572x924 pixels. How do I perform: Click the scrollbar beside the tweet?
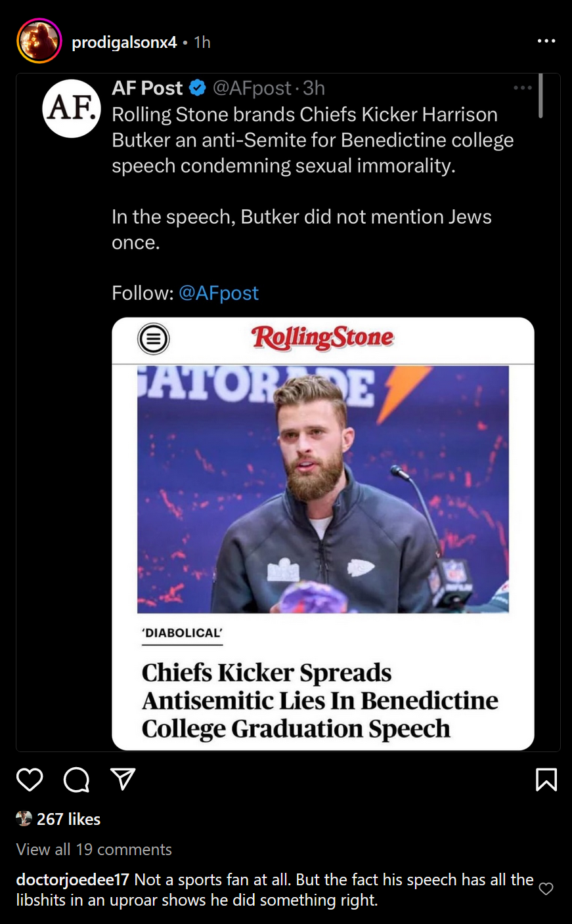coord(540,96)
